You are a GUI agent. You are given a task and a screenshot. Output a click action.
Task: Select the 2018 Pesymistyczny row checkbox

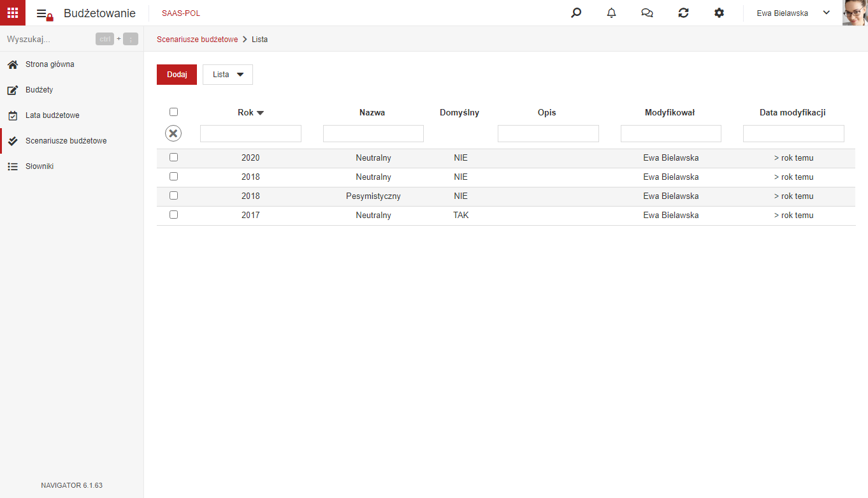coord(173,195)
